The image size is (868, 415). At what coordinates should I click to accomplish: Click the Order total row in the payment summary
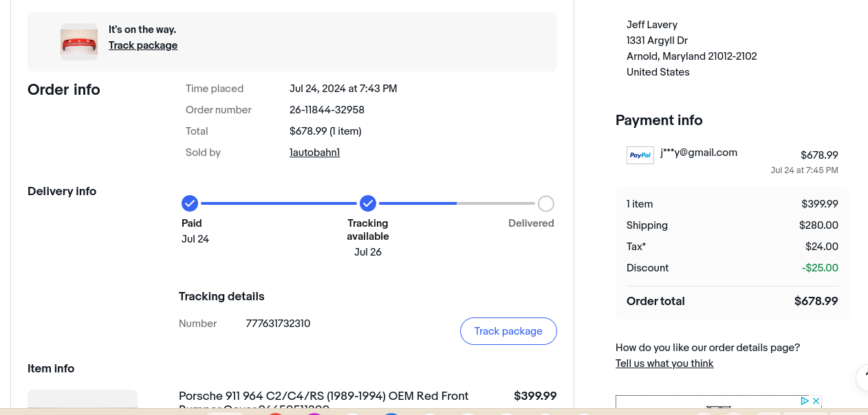732,301
